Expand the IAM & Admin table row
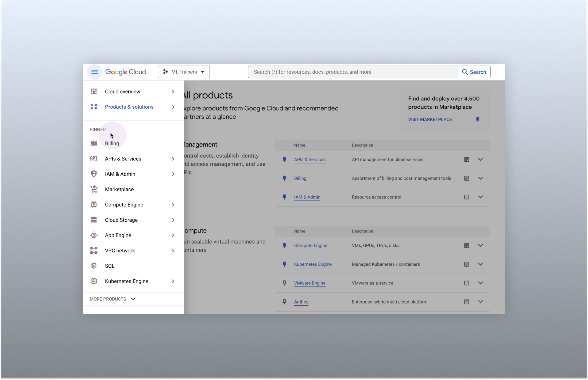This screenshot has height=380, width=588. coord(480,197)
